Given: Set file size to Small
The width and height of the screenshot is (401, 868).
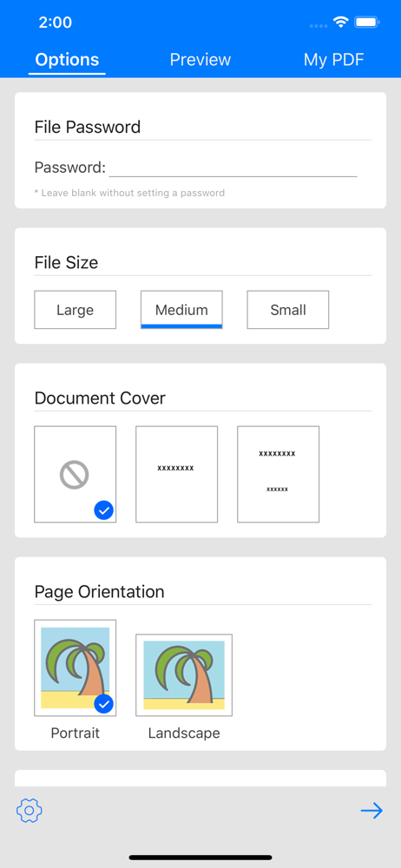Looking at the screenshot, I should 287,310.
